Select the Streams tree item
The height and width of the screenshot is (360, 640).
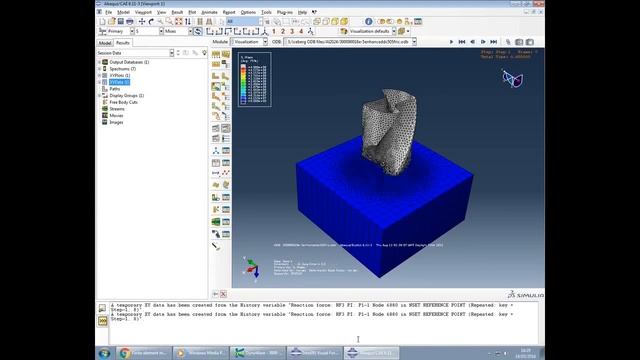(117, 109)
